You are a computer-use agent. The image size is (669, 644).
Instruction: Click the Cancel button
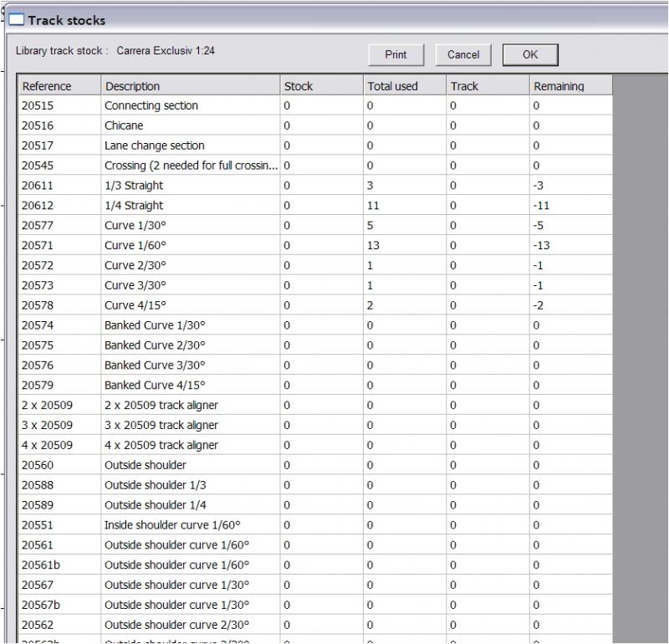[463, 54]
